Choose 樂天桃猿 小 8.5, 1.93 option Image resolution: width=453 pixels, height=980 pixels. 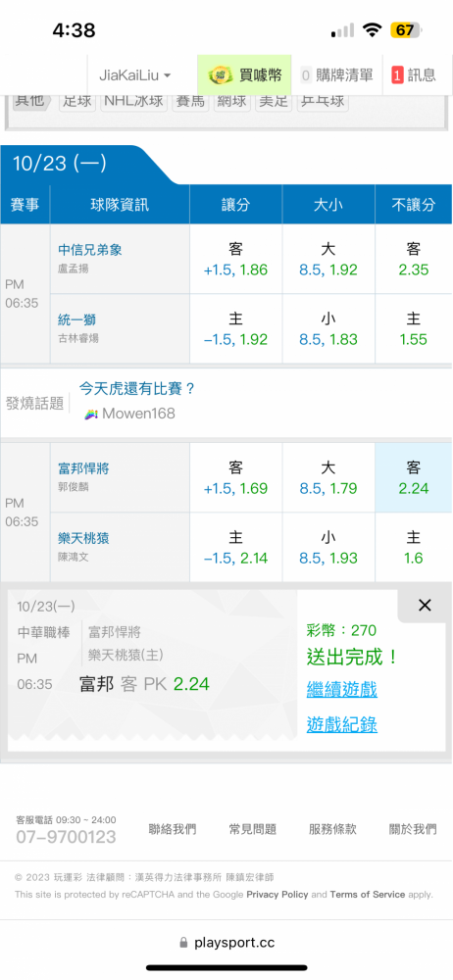pyautogui.click(x=328, y=548)
